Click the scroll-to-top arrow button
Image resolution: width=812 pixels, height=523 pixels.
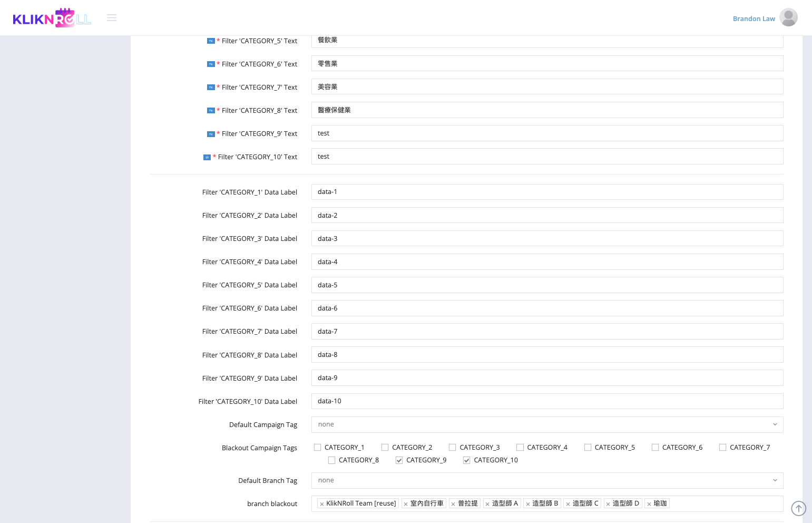[x=799, y=508]
